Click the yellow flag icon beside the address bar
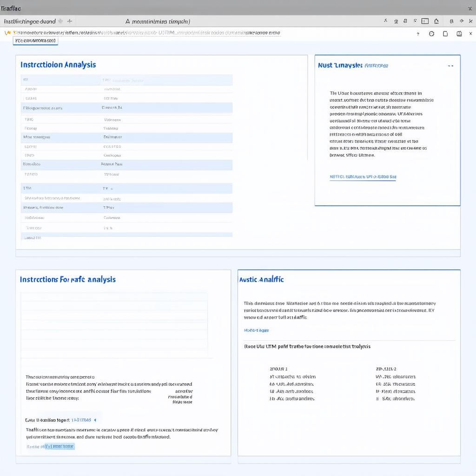 point(7,33)
